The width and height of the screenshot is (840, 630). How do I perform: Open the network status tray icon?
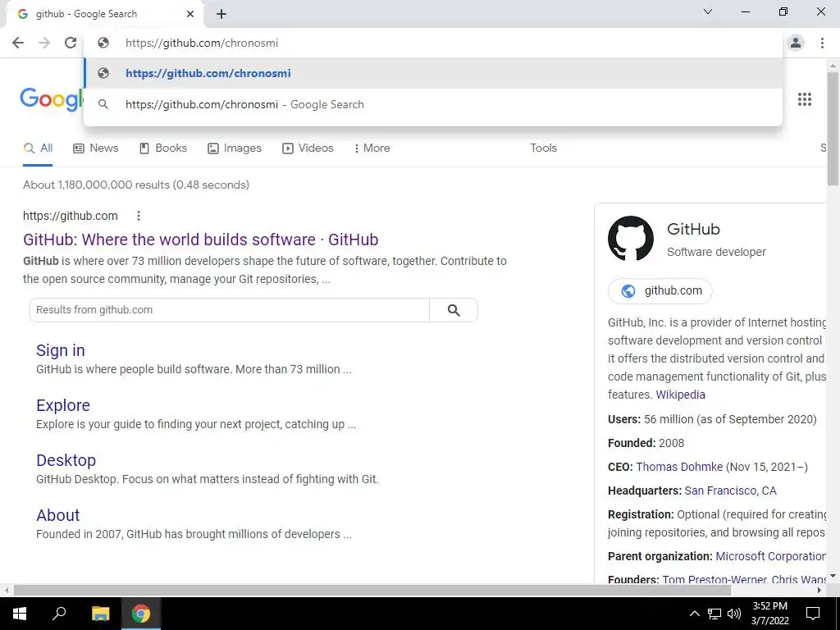(714, 614)
